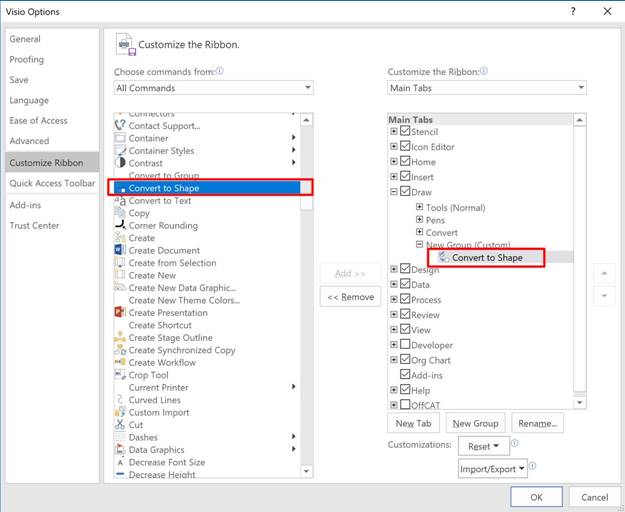Click the Copy command icon
Image resolution: width=625 pixels, height=512 pixels.
click(x=120, y=213)
